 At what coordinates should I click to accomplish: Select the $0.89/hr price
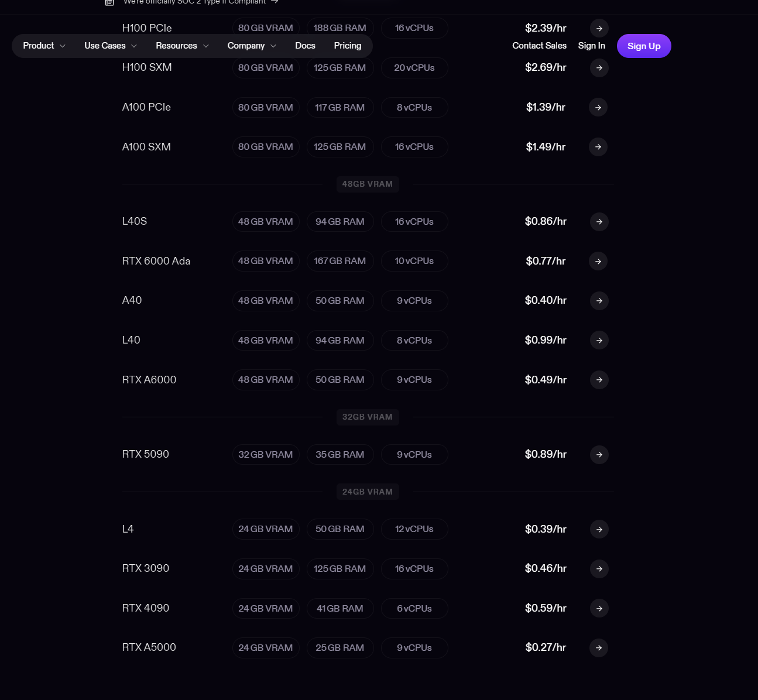point(546,454)
